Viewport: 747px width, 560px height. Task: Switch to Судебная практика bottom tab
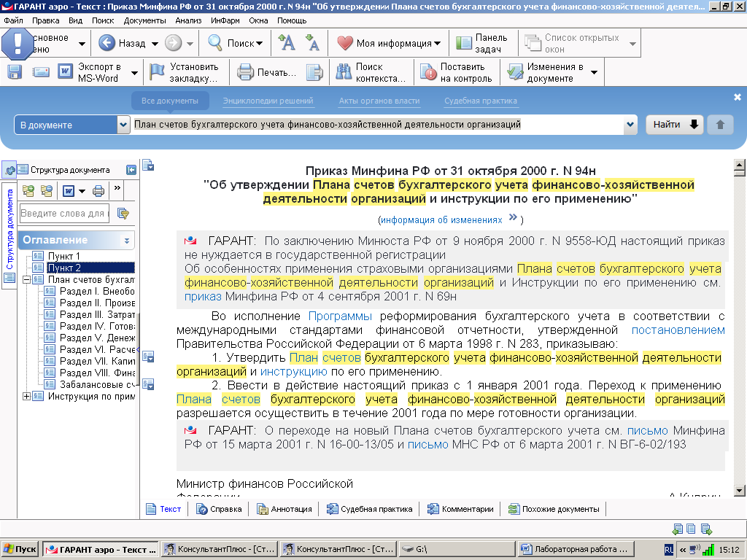(x=369, y=509)
